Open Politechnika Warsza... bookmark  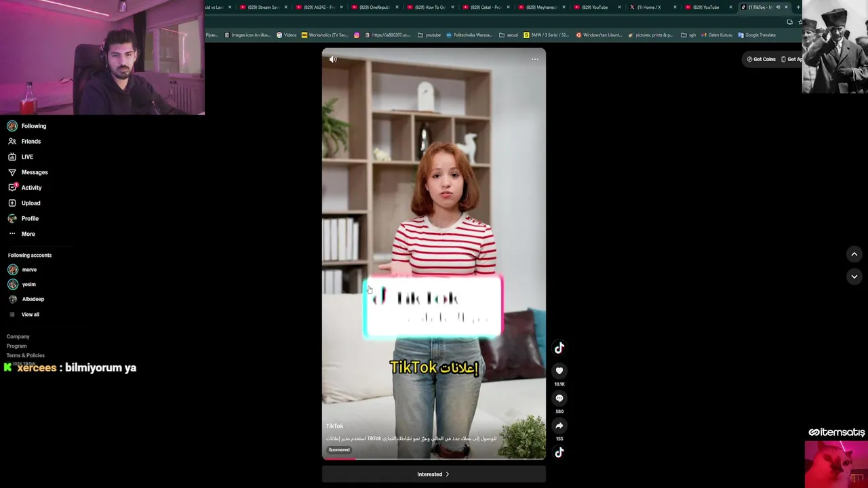pyautogui.click(x=469, y=35)
